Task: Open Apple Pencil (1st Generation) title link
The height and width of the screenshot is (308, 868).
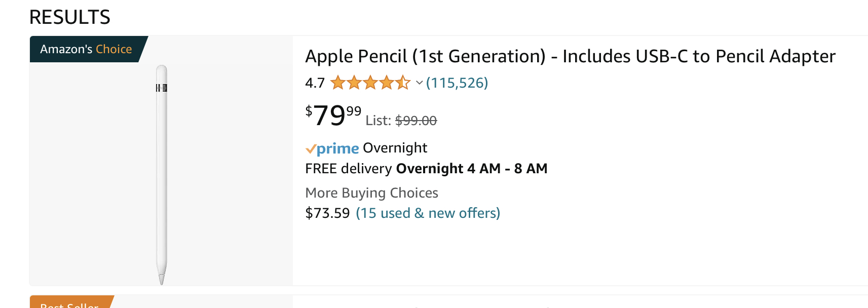Action: click(x=570, y=56)
